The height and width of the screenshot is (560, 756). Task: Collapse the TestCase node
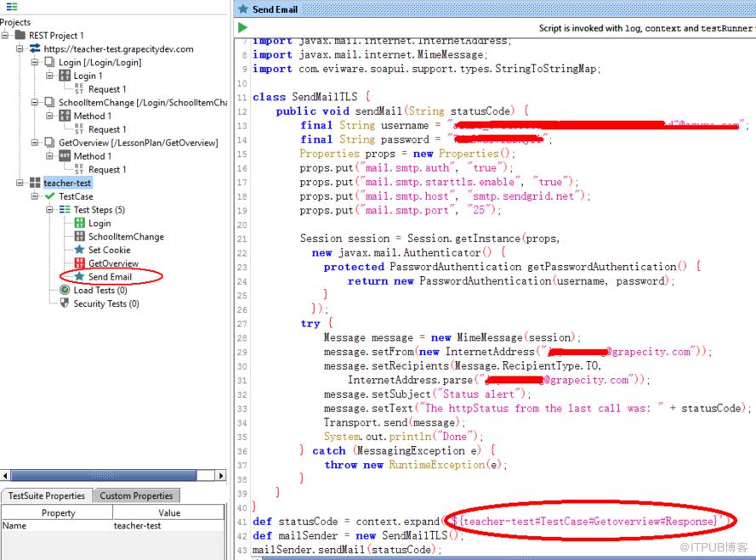[35, 196]
